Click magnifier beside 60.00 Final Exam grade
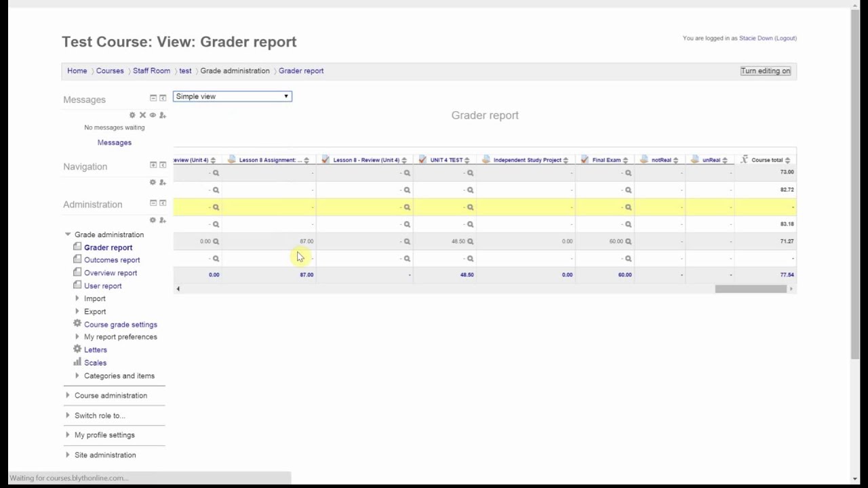The height and width of the screenshot is (488, 868). pyautogui.click(x=628, y=241)
